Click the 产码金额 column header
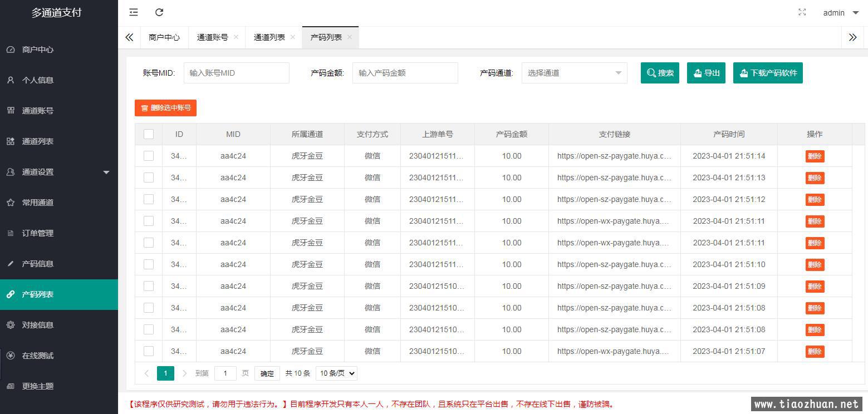This screenshot has width=868, height=414. tap(512, 134)
